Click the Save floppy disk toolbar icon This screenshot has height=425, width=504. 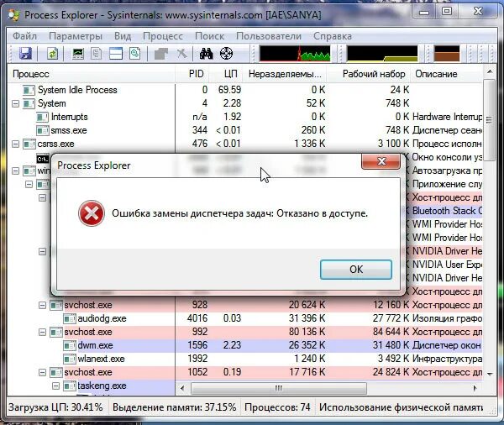(x=25, y=54)
